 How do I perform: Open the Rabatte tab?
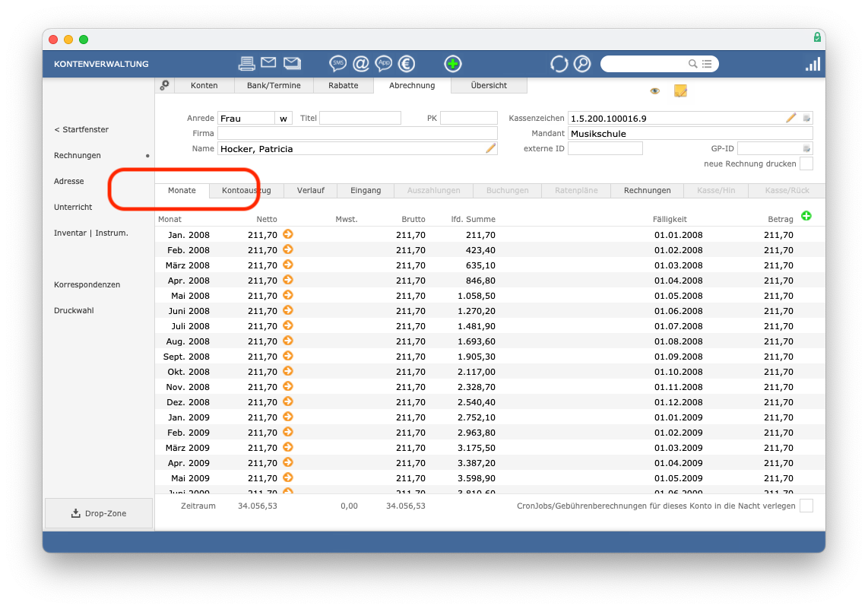(x=344, y=85)
